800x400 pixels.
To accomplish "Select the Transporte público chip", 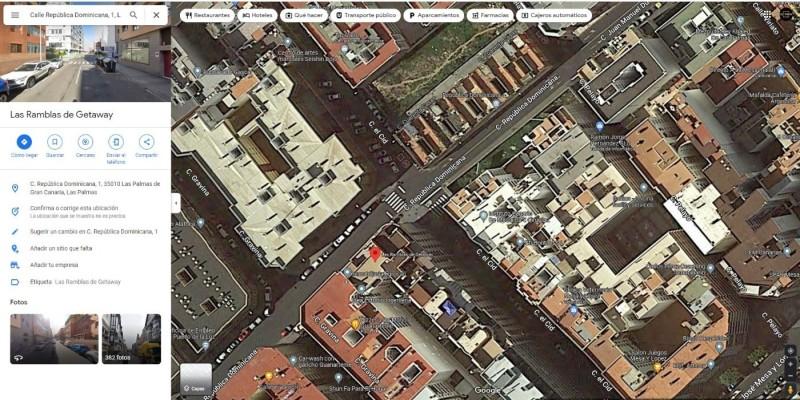I will (x=365, y=15).
